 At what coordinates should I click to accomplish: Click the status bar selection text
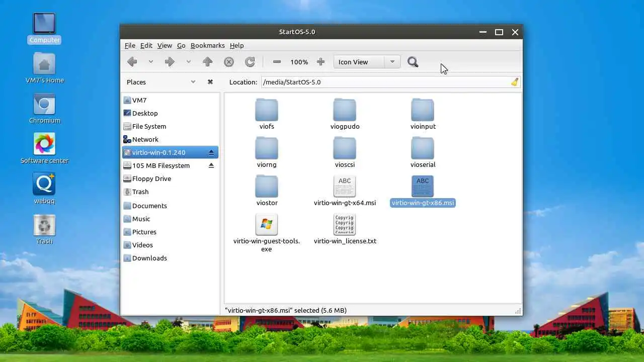pyautogui.click(x=286, y=310)
